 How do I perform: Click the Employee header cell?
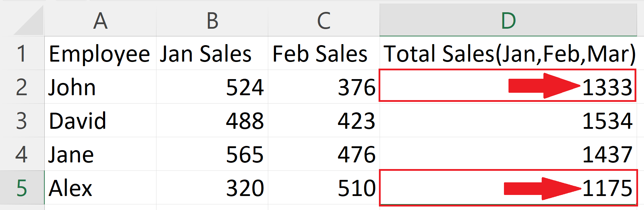pyautogui.click(x=100, y=54)
